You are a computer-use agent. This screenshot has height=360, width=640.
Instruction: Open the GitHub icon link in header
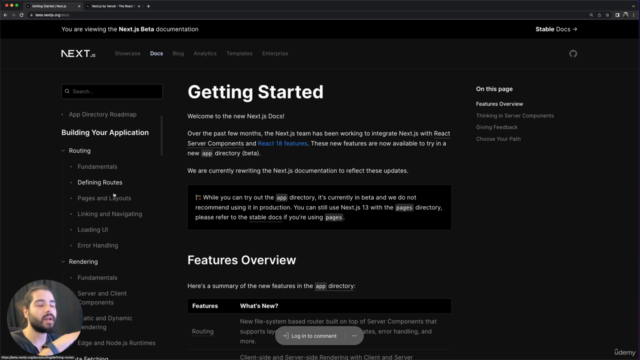(x=573, y=53)
